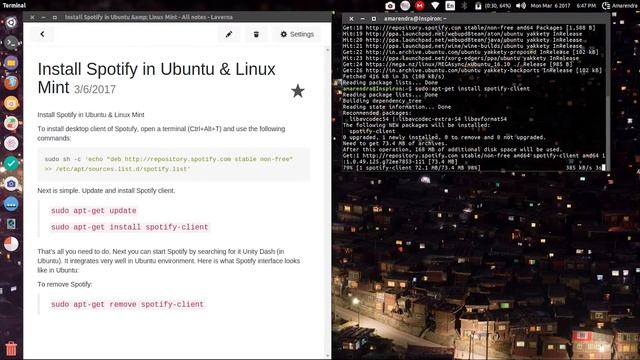Image resolution: width=640 pixels, height=360 pixels.
Task: Open the volume sound indicator
Action: coord(521,6)
